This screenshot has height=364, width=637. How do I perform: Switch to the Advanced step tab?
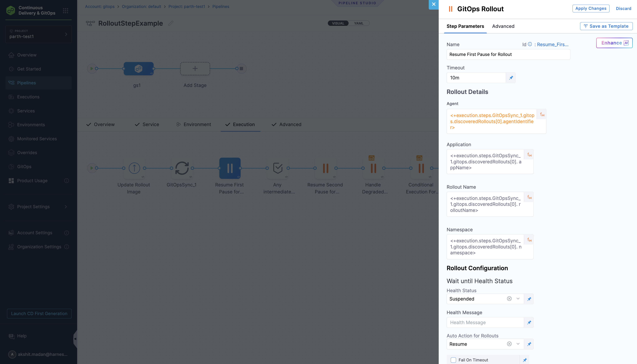503,26
